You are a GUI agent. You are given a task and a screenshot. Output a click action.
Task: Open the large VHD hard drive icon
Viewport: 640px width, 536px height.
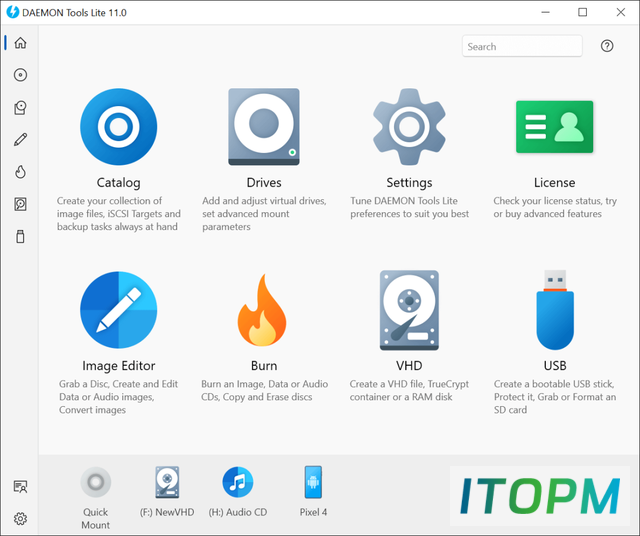[409, 310]
